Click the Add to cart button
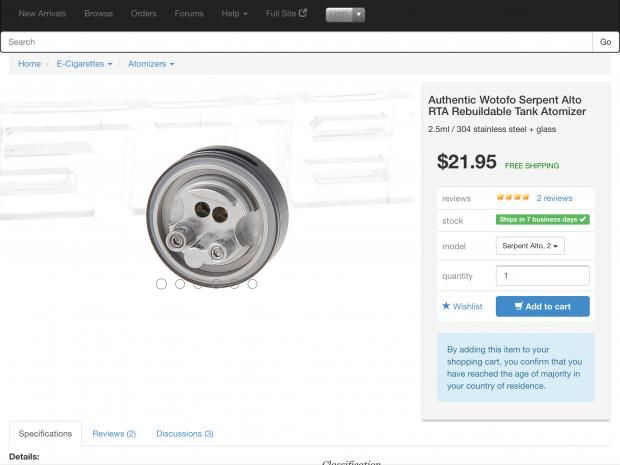Screen dimensions: 620x465 point(542,306)
